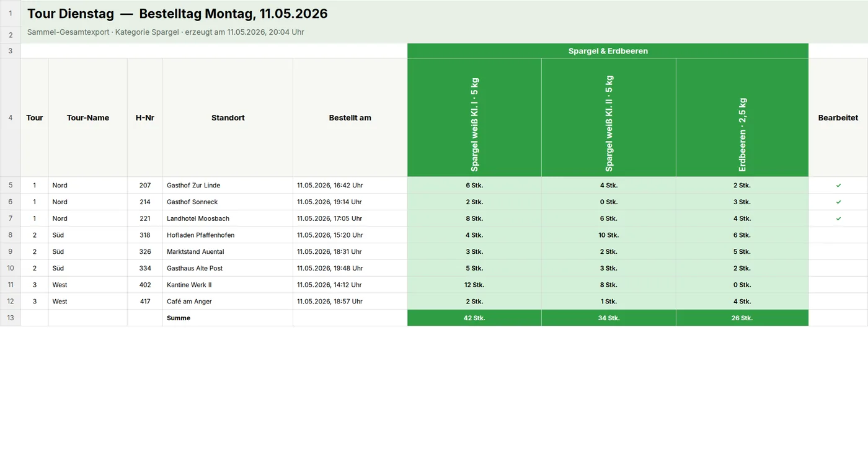868x466 pixels.
Task: Click the Kantine Werk II cell
Action: click(x=228, y=285)
